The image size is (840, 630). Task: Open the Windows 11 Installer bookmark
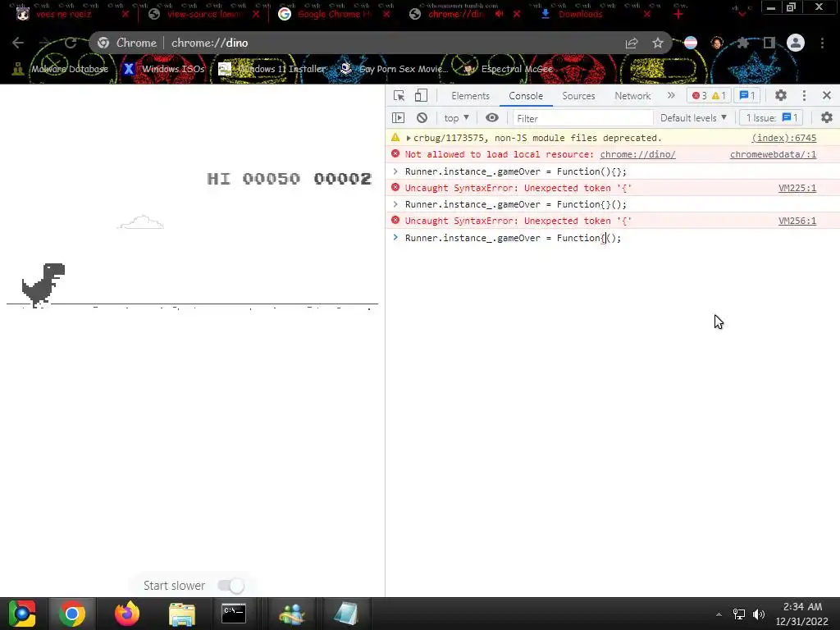[272, 69]
